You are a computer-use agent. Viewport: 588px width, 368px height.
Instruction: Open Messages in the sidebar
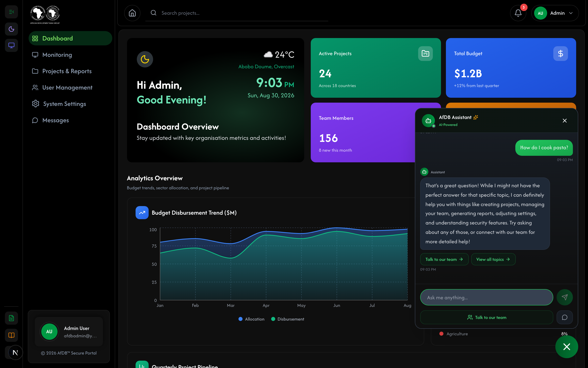click(70, 120)
